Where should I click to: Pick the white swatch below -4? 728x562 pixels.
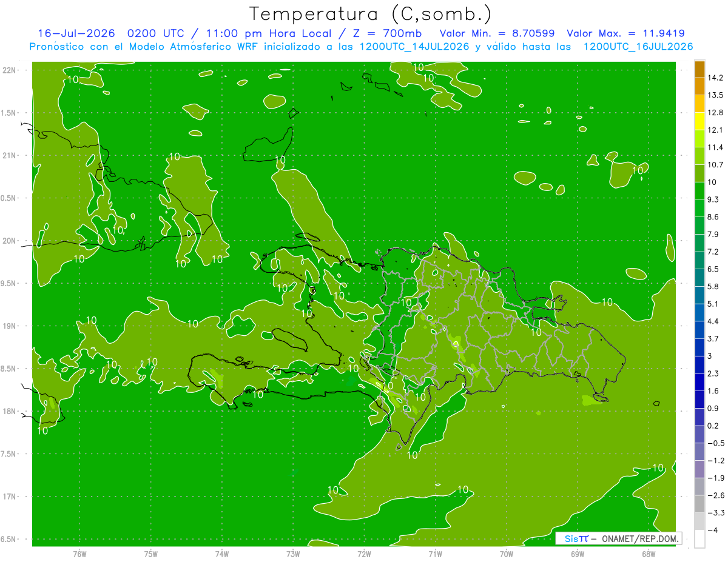click(699, 539)
